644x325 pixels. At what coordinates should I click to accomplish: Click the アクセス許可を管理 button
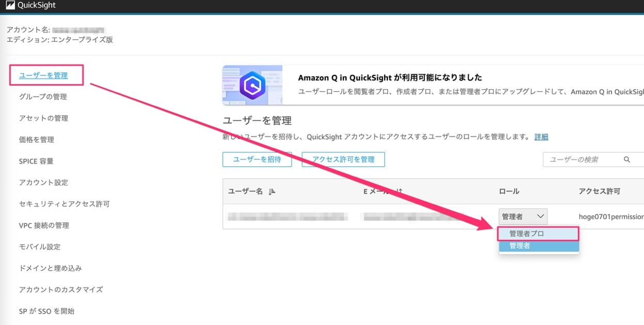point(343,160)
